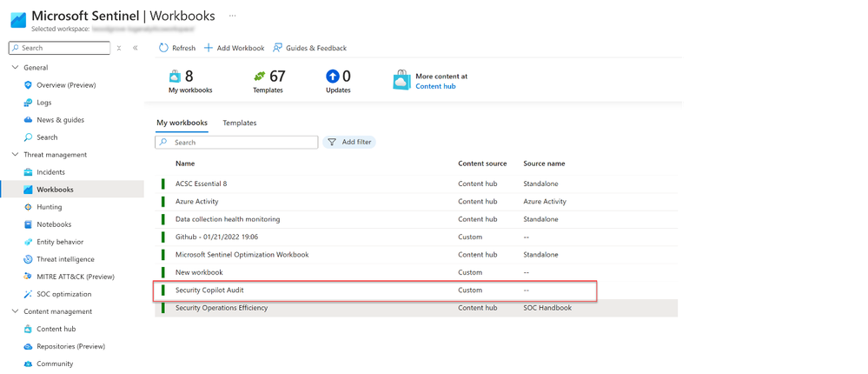The height and width of the screenshot is (374, 868).
Task: Open MITRE ATT&CK (Preview) in the sidebar
Action: [76, 277]
